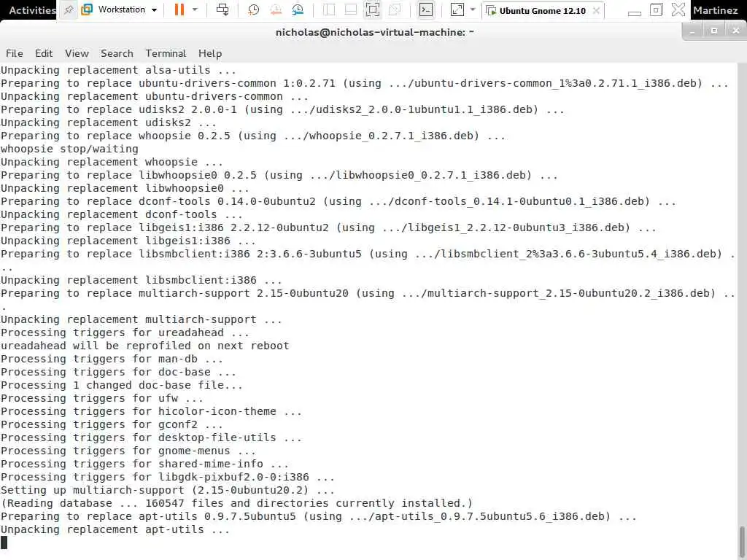Close the terminal window

tap(735, 31)
